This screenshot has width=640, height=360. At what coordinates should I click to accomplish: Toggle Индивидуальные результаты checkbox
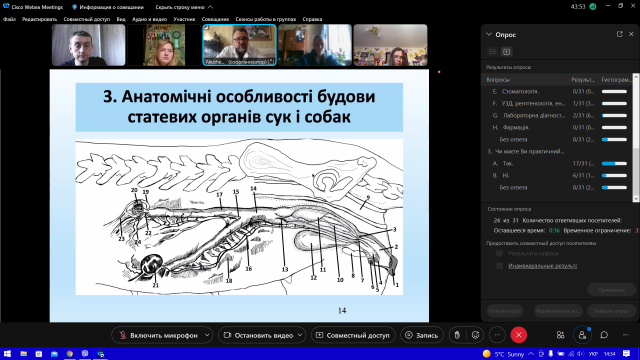click(499, 266)
